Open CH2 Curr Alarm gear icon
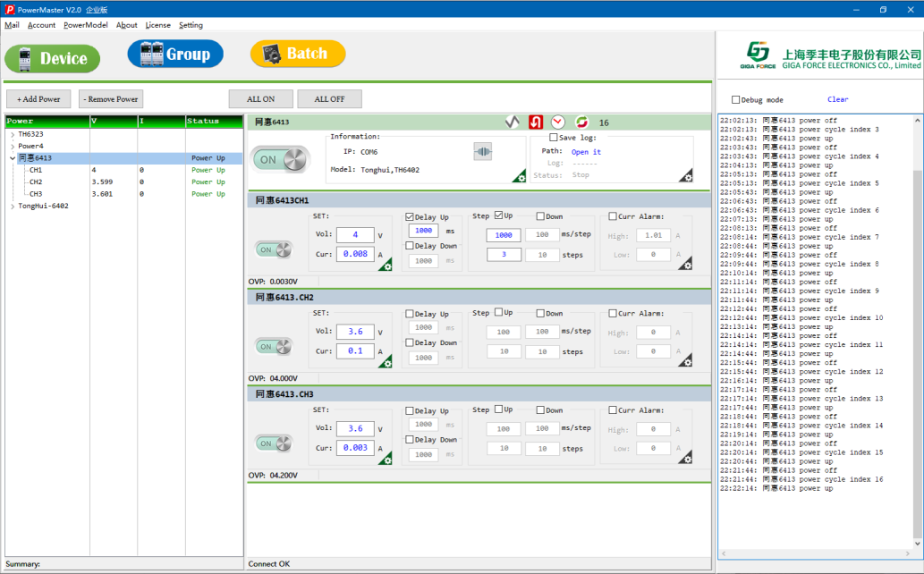 coord(685,360)
